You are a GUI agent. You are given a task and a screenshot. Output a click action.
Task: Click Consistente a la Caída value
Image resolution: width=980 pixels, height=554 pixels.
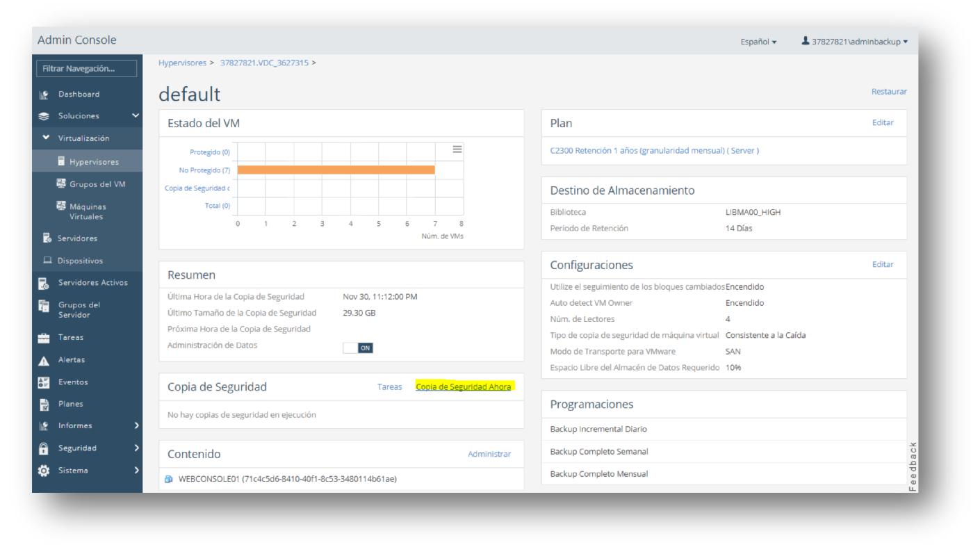[x=766, y=335]
